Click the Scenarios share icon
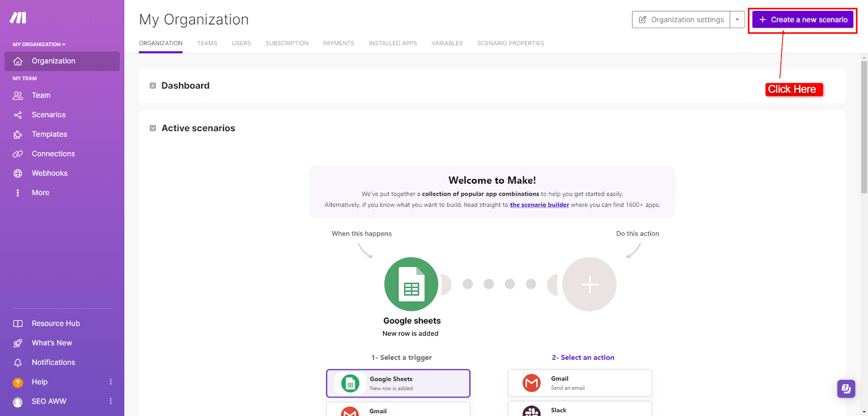 (x=18, y=115)
